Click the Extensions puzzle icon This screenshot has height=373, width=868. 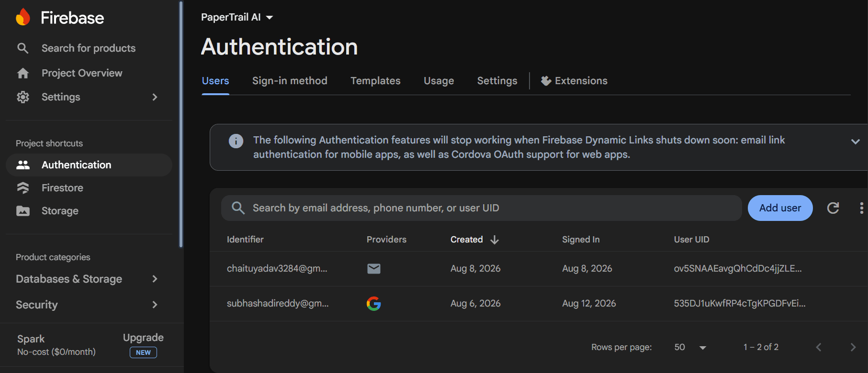[546, 81]
